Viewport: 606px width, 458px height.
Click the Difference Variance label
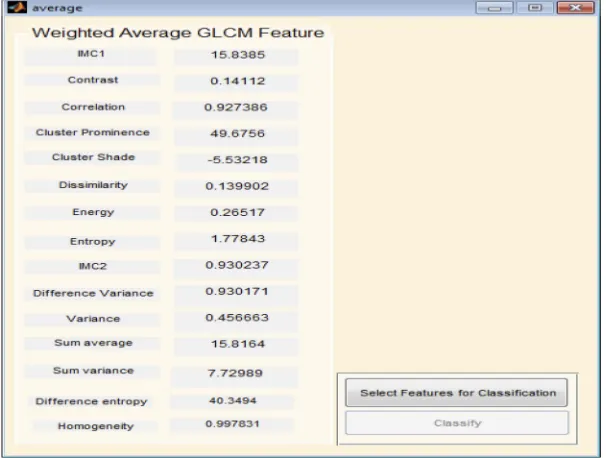coord(93,293)
